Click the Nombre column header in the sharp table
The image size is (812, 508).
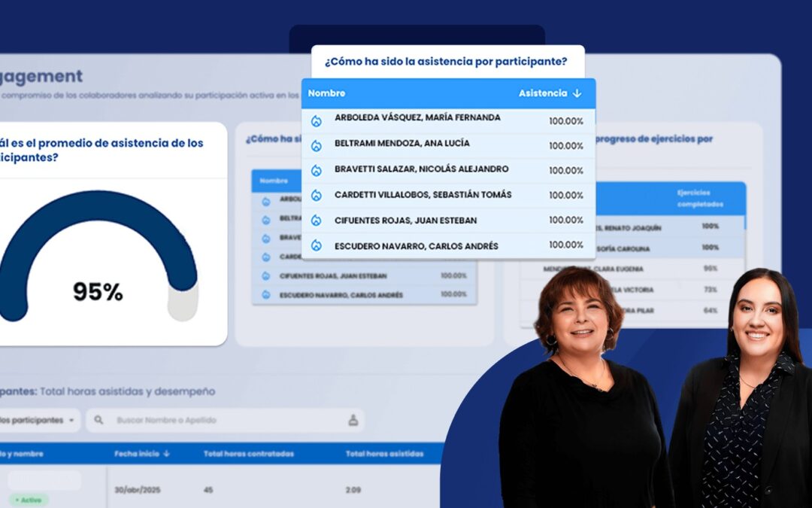pyautogui.click(x=326, y=93)
